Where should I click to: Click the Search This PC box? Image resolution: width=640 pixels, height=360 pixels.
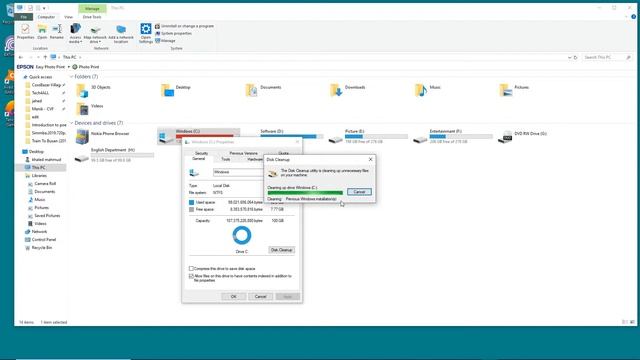click(x=607, y=58)
